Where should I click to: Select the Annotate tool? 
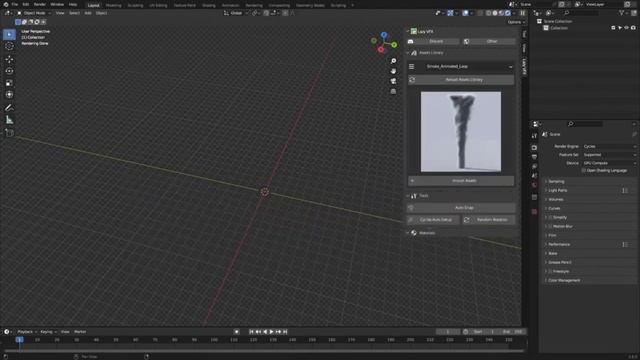pyautogui.click(x=9, y=108)
